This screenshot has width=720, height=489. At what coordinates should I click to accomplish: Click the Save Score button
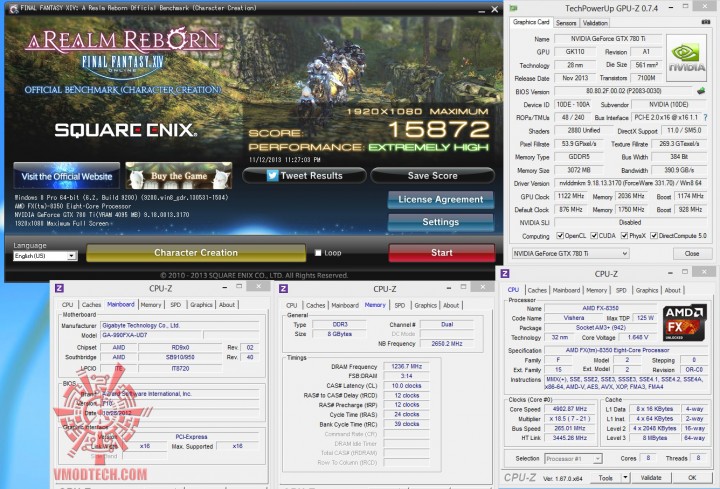pos(433,175)
